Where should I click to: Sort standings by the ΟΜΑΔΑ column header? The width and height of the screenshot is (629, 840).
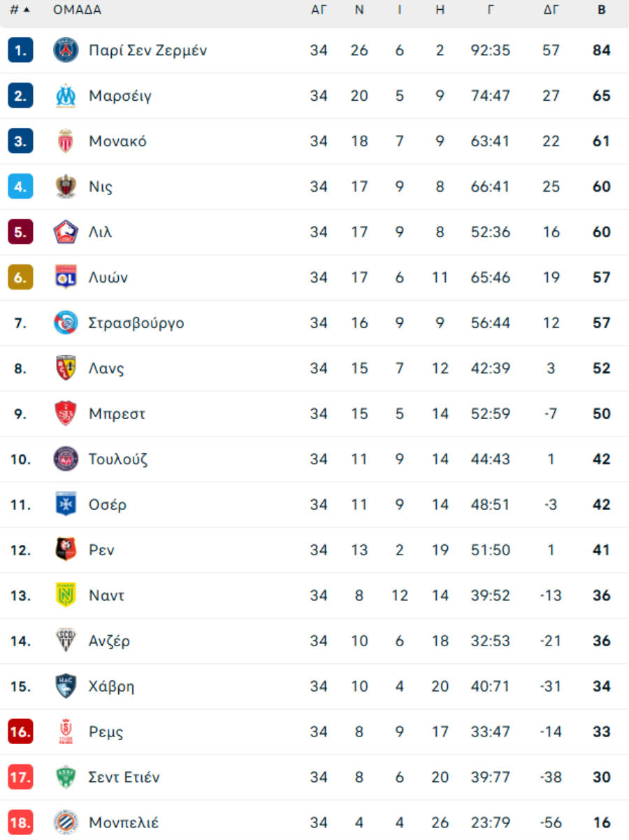tap(77, 10)
